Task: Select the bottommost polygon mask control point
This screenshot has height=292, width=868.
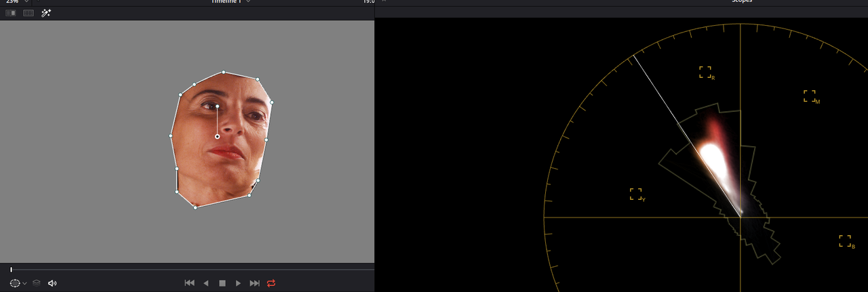Action: point(195,207)
